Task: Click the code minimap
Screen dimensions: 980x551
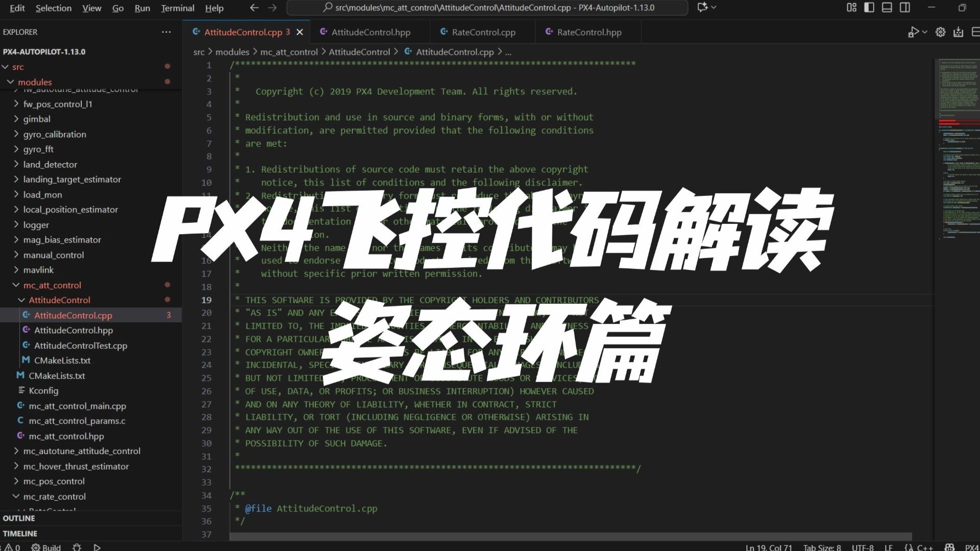Action: click(957, 150)
